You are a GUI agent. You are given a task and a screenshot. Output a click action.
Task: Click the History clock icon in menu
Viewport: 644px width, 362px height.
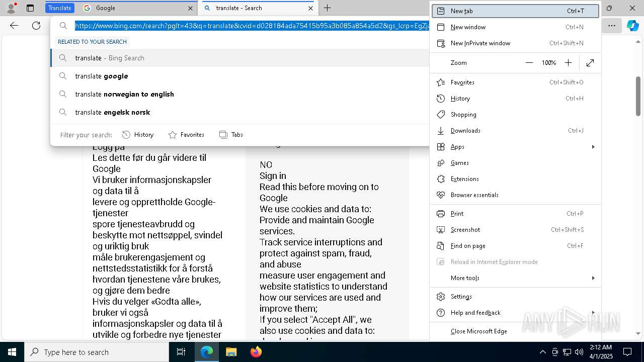(x=441, y=99)
